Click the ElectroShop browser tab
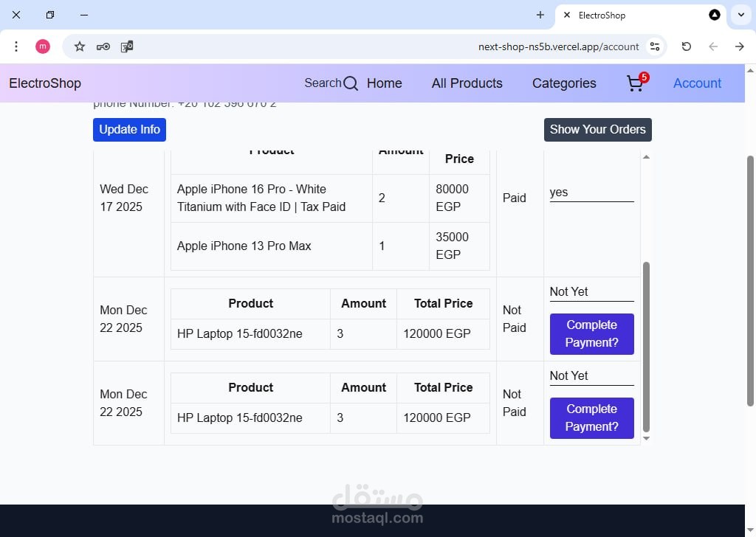Viewport: 756px width, 537px height. pos(640,15)
